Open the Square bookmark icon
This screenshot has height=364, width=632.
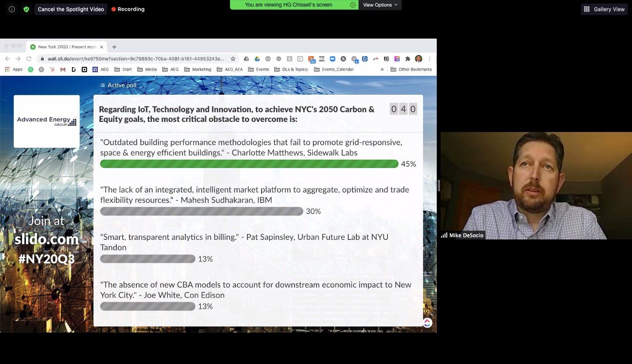(x=84, y=69)
